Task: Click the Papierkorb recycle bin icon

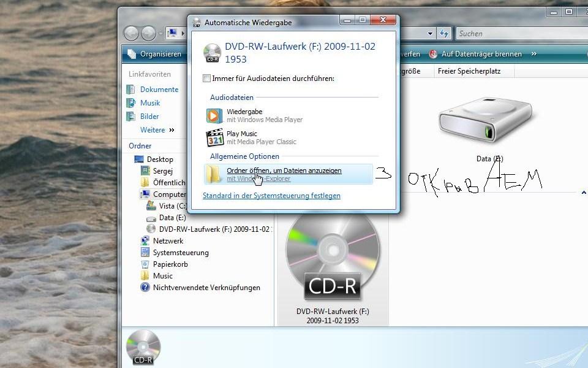Action: click(145, 264)
